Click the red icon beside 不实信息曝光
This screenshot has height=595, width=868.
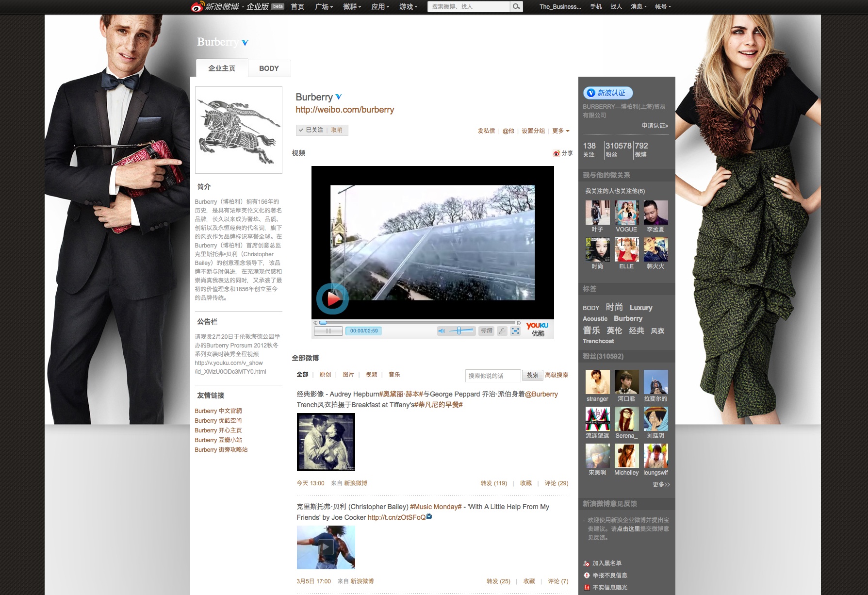tap(587, 587)
